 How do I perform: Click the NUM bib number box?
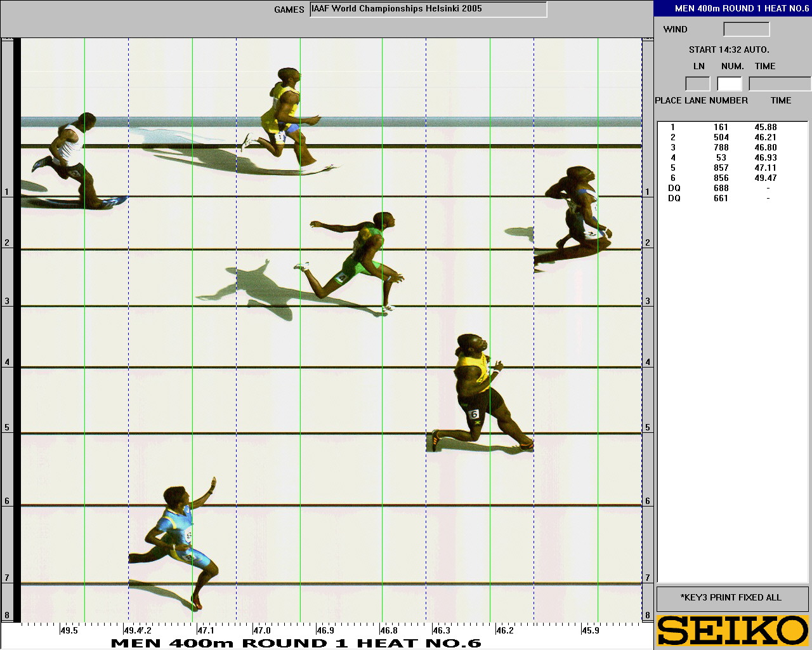(x=729, y=84)
